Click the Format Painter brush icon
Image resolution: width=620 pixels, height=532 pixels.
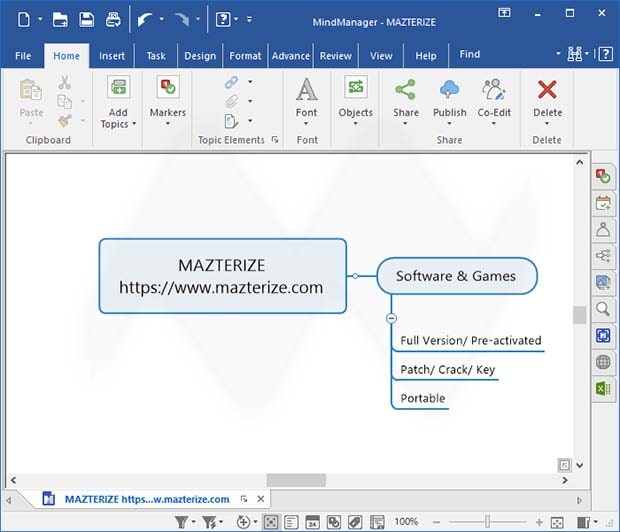pyautogui.click(x=64, y=121)
